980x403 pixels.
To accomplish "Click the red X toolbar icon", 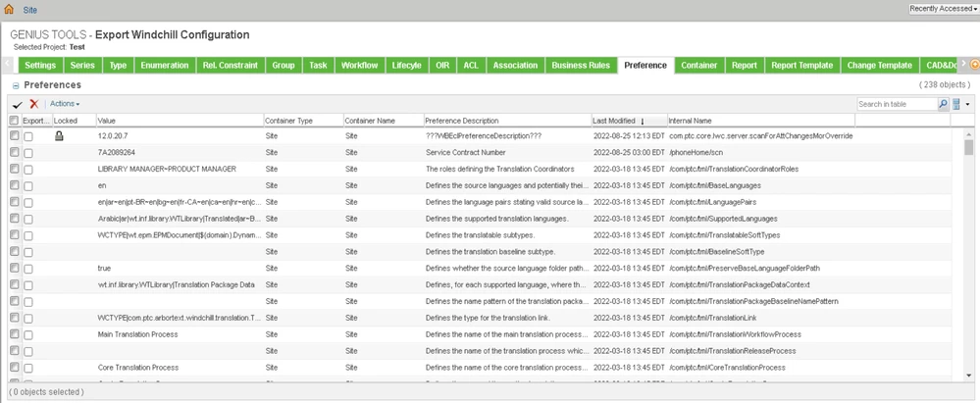I will coord(34,104).
